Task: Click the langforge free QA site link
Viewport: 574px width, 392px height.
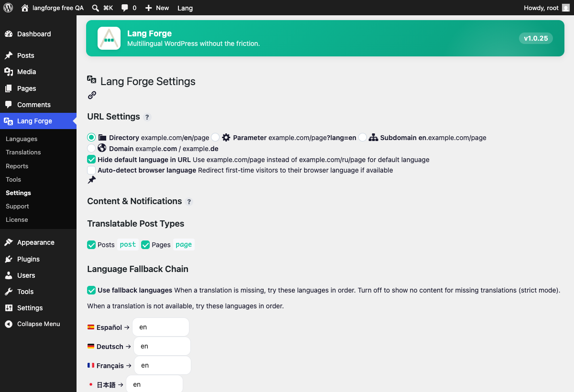Action: tap(58, 8)
